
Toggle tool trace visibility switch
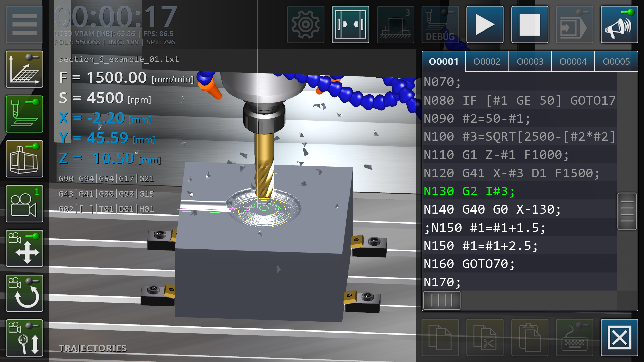click(24, 114)
